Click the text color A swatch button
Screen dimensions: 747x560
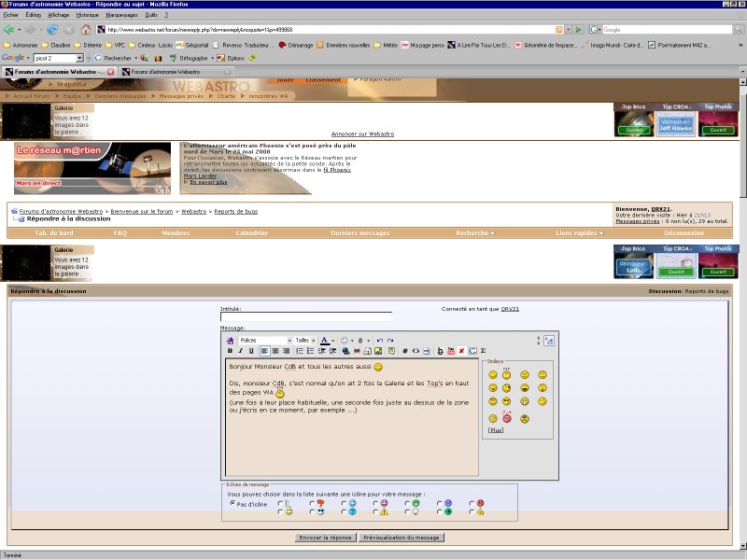point(324,341)
